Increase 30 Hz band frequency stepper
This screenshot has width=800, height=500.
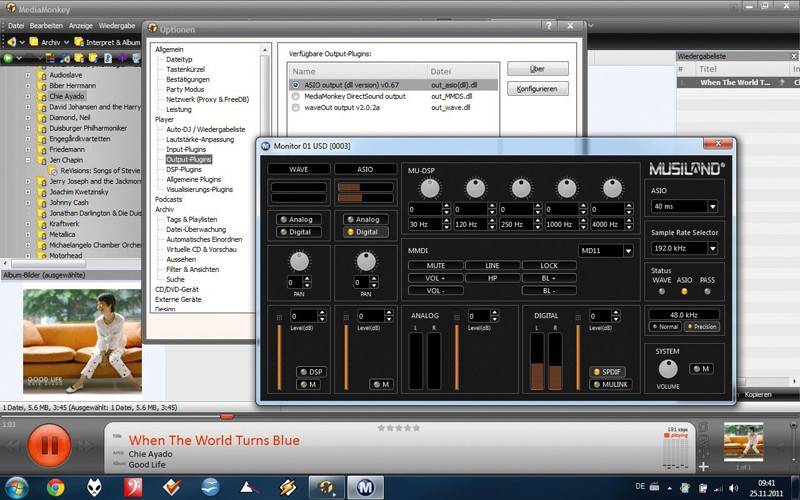tap(446, 221)
